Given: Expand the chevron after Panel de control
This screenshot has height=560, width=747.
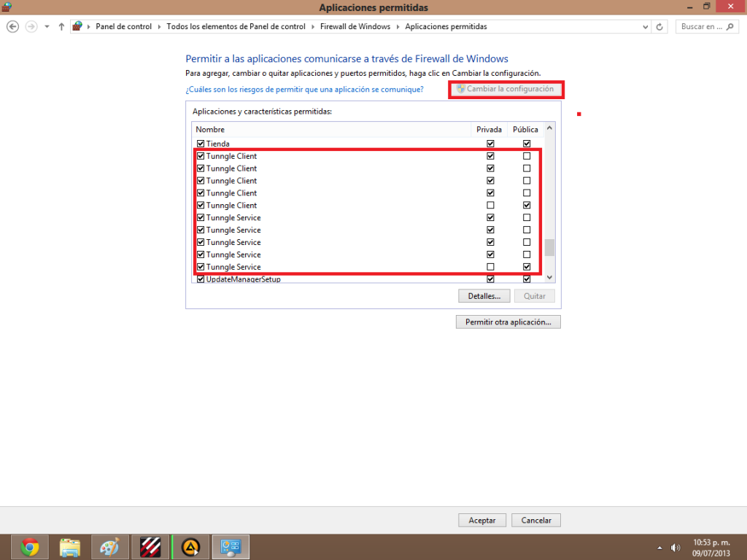Looking at the screenshot, I should [x=160, y=27].
